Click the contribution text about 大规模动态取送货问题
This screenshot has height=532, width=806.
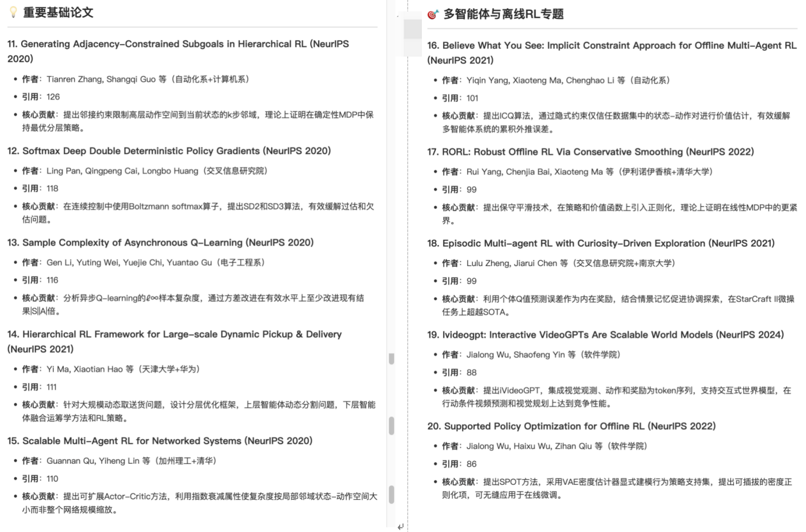click(x=199, y=411)
